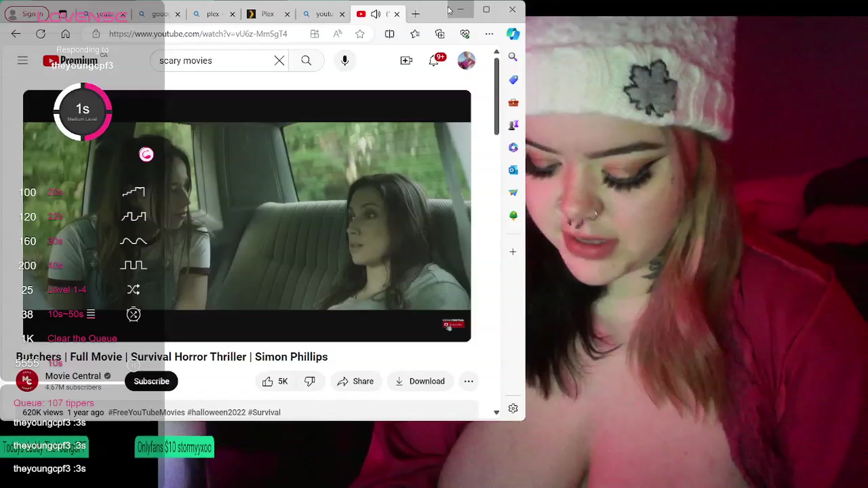Download the Butchers video
This screenshot has width=868, height=488.
pos(420,381)
